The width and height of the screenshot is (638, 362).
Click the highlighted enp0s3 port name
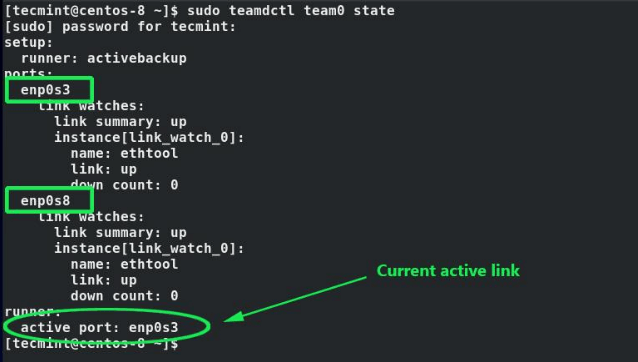46,90
